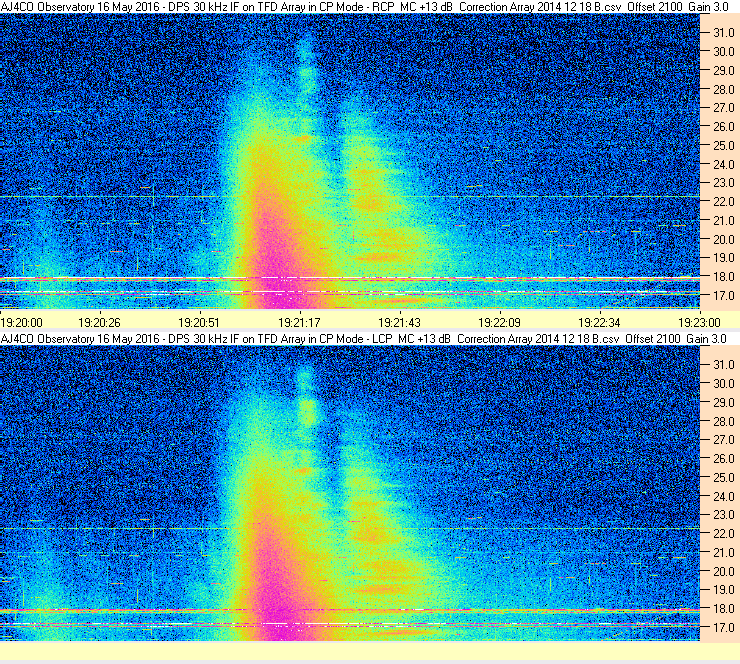Select 27.0 on the LCP frequency axis
Viewport: 740px width, 664px height.
click(723, 440)
